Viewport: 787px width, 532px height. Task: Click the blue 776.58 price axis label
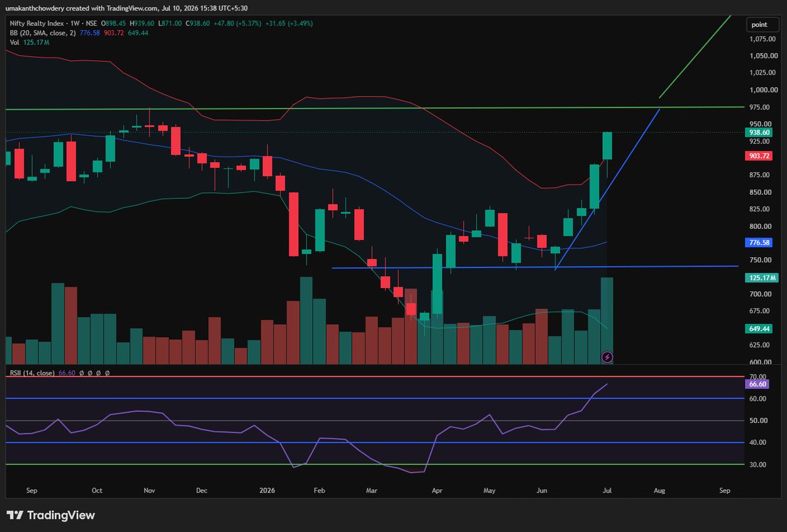[x=759, y=242]
